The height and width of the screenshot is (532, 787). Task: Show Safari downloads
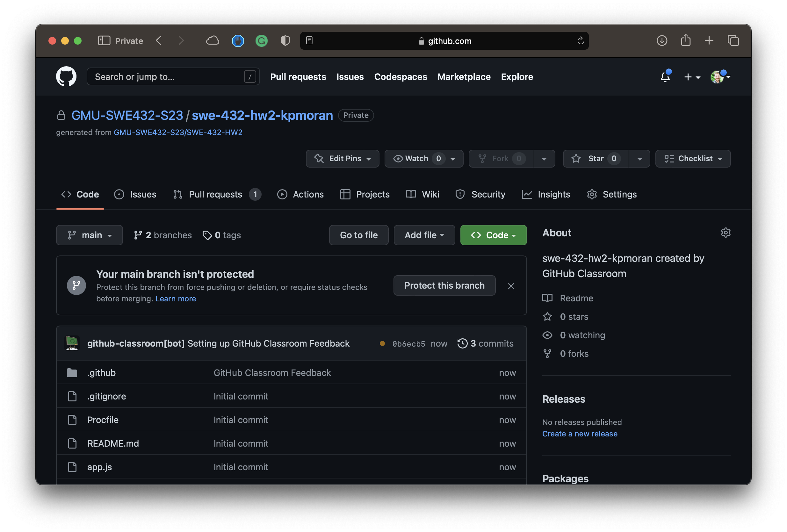[662, 41]
